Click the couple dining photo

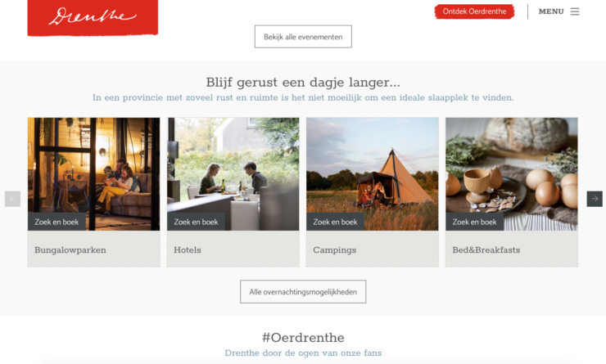tap(233, 166)
